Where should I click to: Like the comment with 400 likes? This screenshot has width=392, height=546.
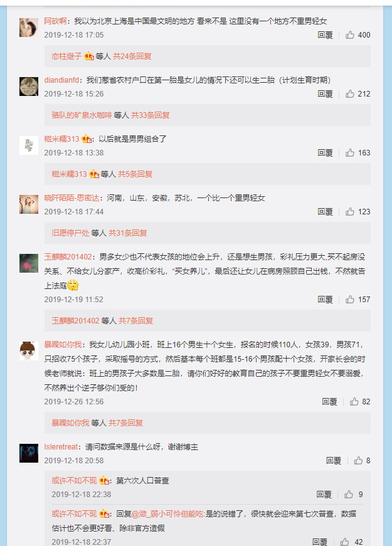[350, 35]
